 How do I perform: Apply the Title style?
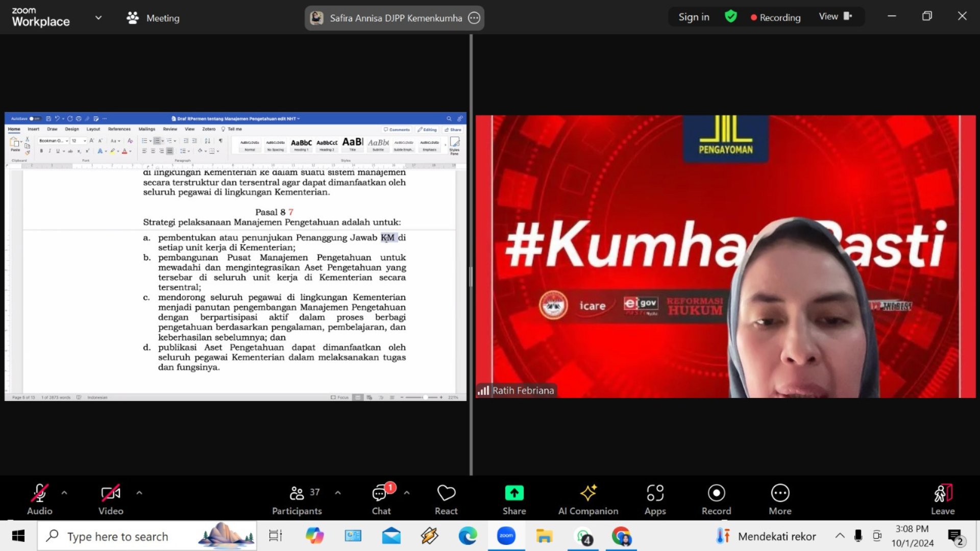click(x=353, y=144)
